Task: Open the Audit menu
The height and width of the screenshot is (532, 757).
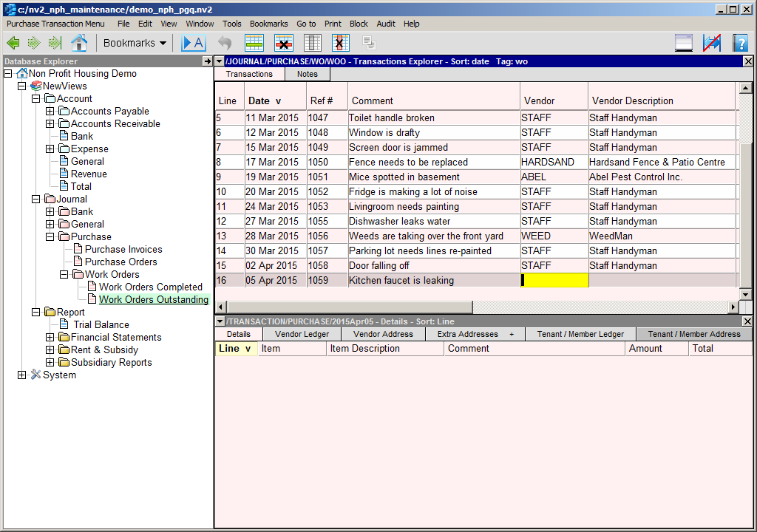Action: (x=386, y=24)
